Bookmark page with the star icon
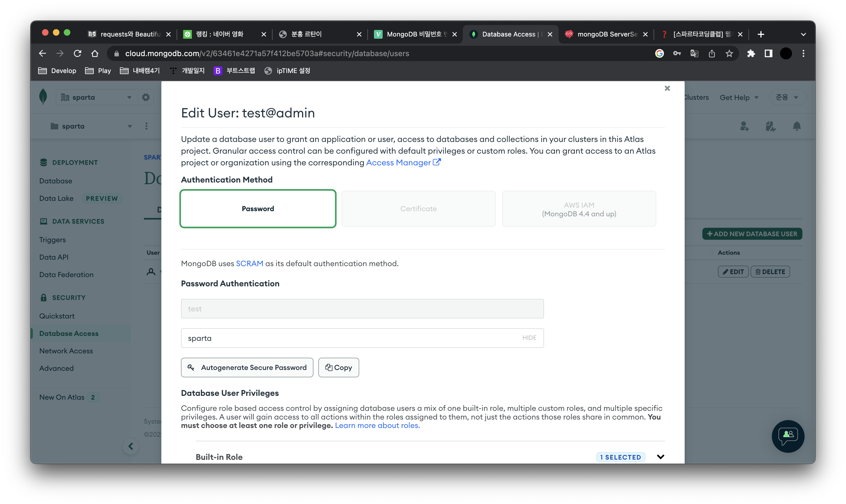 tap(729, 53)
